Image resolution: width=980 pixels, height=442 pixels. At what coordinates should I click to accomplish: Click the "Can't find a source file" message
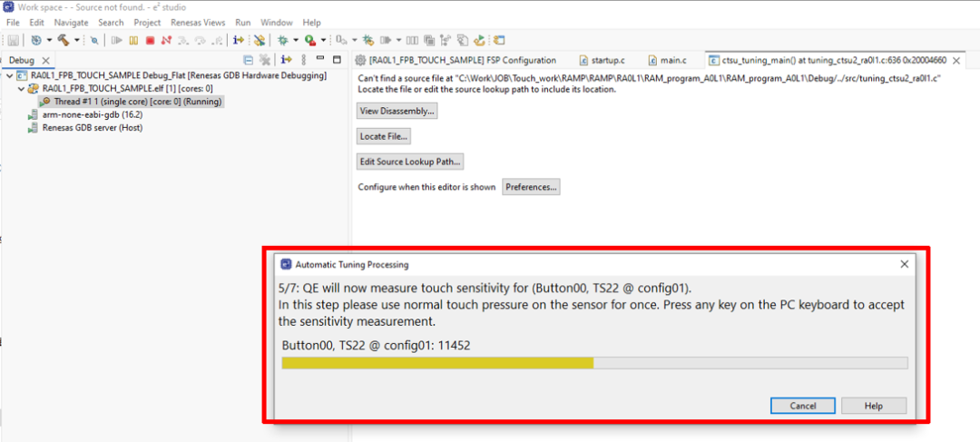point(649,78)
